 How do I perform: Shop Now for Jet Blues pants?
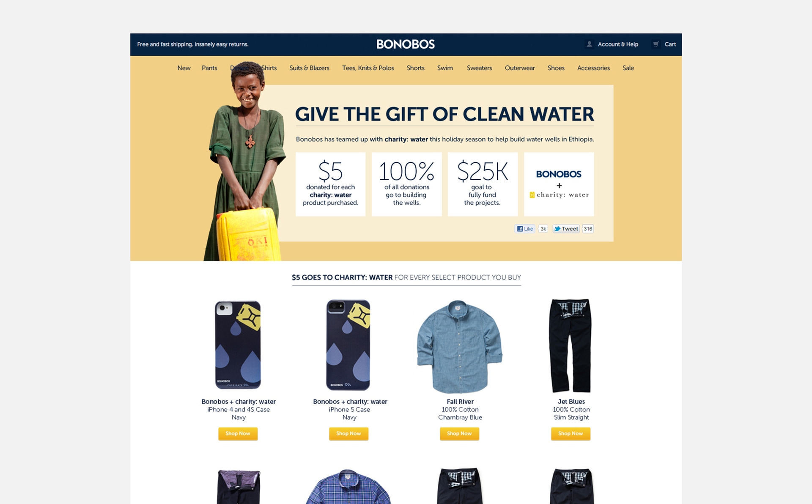(x=571, y=434)
